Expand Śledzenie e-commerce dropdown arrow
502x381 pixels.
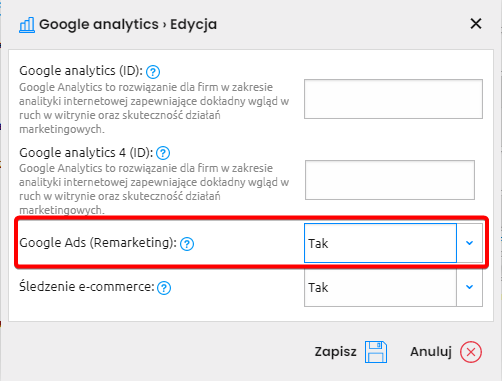coord(470,287)
